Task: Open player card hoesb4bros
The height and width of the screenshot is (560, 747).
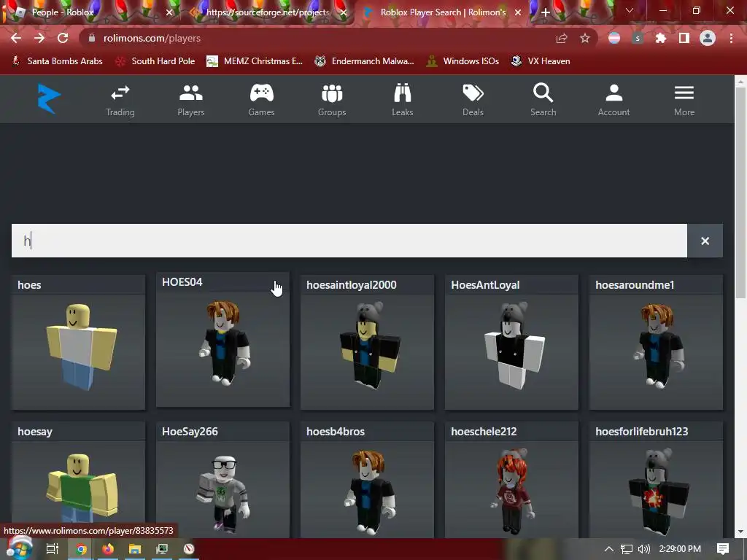Action: (x=367, y=480)
